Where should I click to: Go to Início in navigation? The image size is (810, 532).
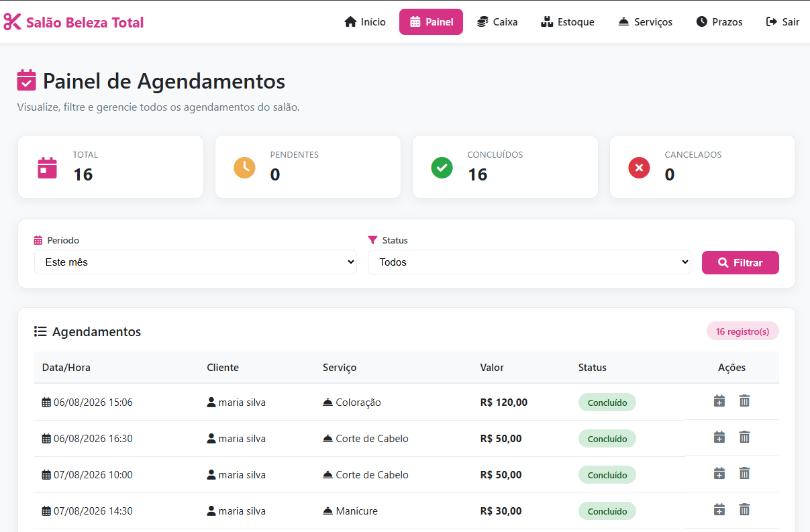[x=365, y=22]
